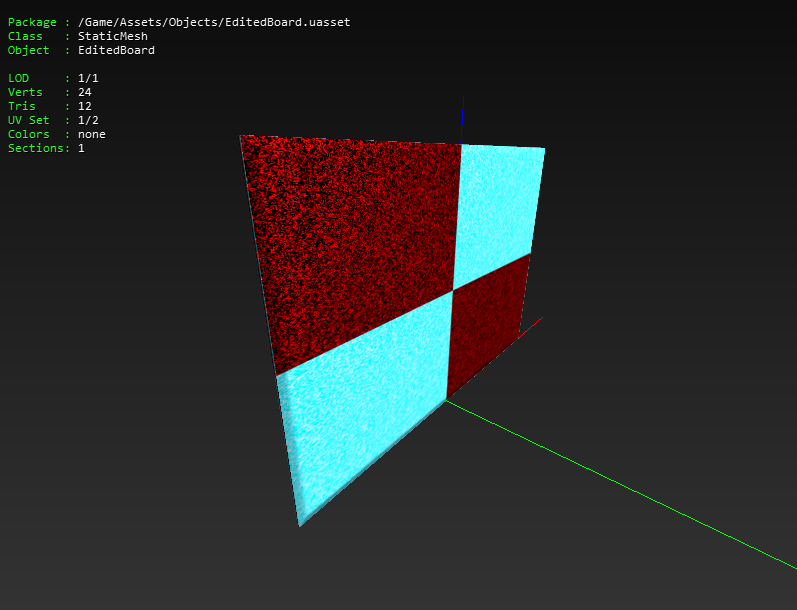Image resolution: width=797 pixels, height=610 pixels.
Task: Click the package path /Game/Assets/Objects/EditedBoard.uasset
Action: coord(214,22)
